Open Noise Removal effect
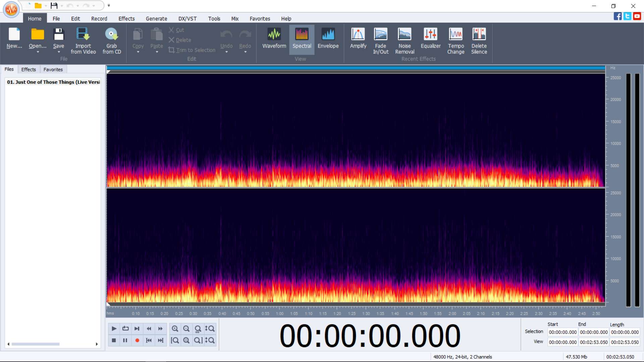644x362 pixels. (405, 41)
